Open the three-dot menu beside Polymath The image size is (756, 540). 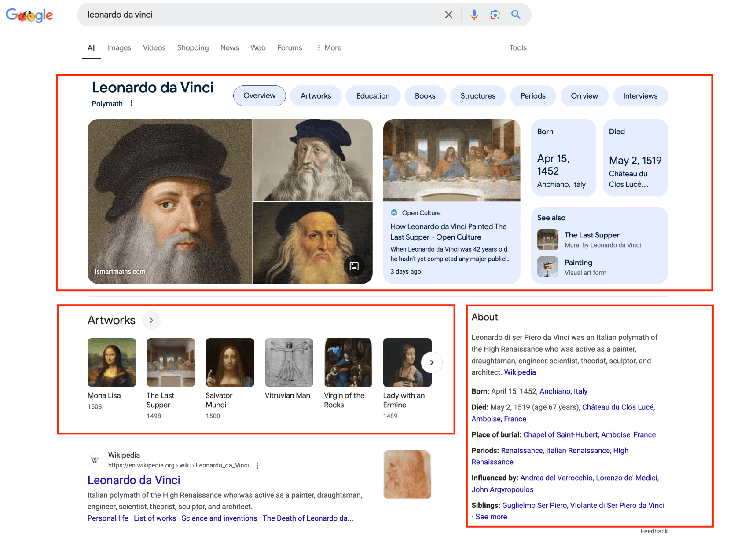point(131,103)
